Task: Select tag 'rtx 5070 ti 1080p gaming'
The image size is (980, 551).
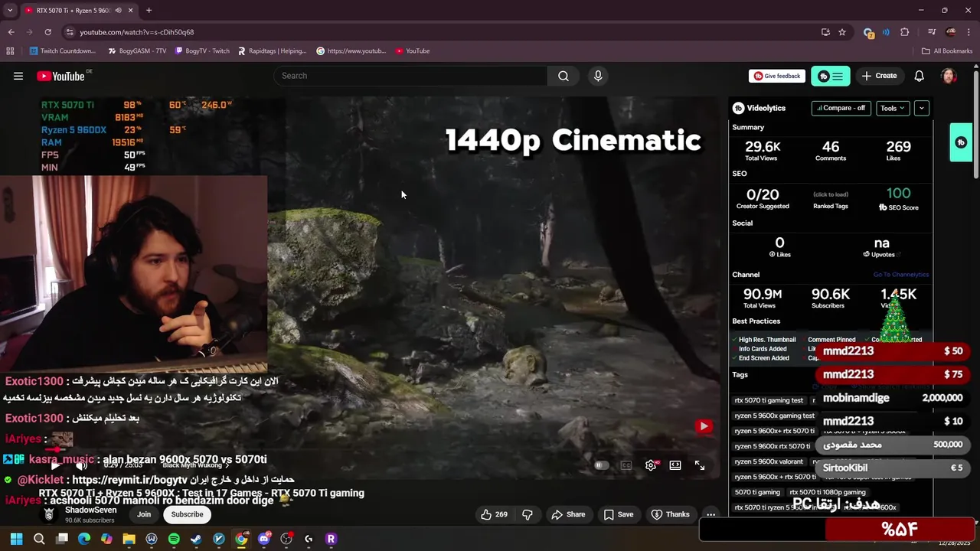Action: [x=828, y=492]
